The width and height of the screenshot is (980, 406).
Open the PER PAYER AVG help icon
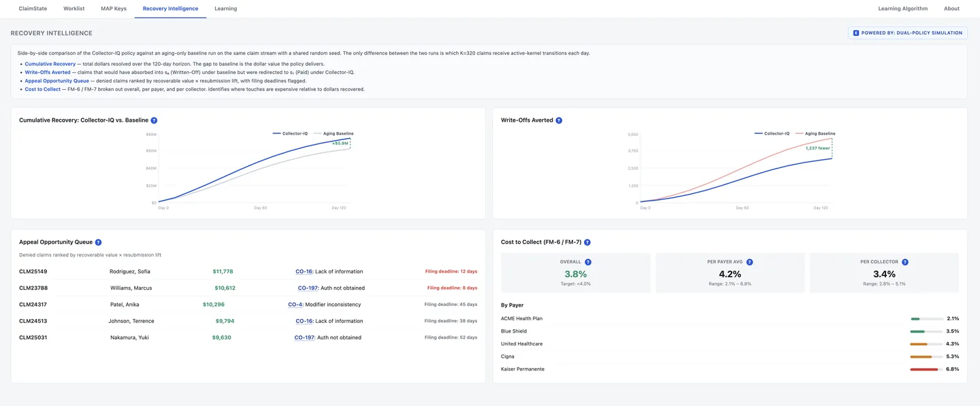coord(750,262)
